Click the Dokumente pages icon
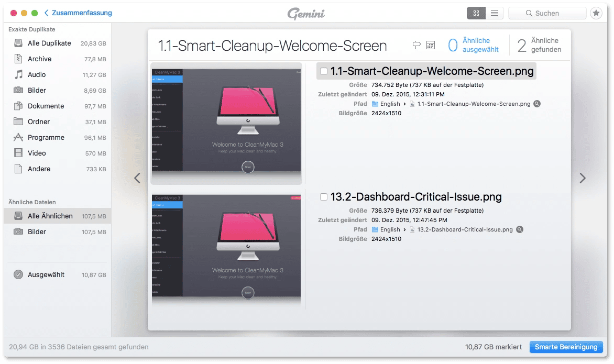 [x=18, y=106]
